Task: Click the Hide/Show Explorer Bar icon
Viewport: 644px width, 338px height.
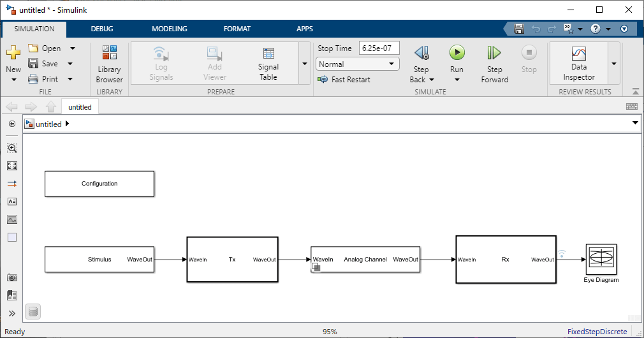Action: pos(12,124)
